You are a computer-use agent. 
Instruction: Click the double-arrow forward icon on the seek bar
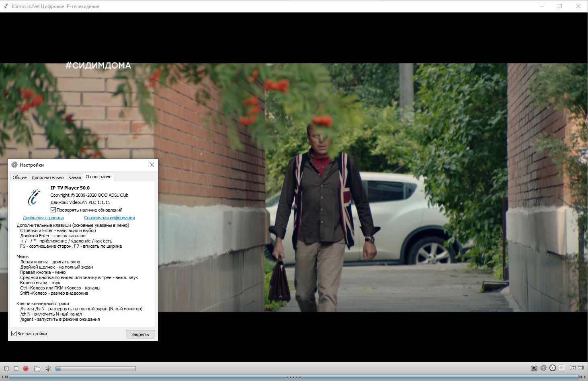point(581,377)
